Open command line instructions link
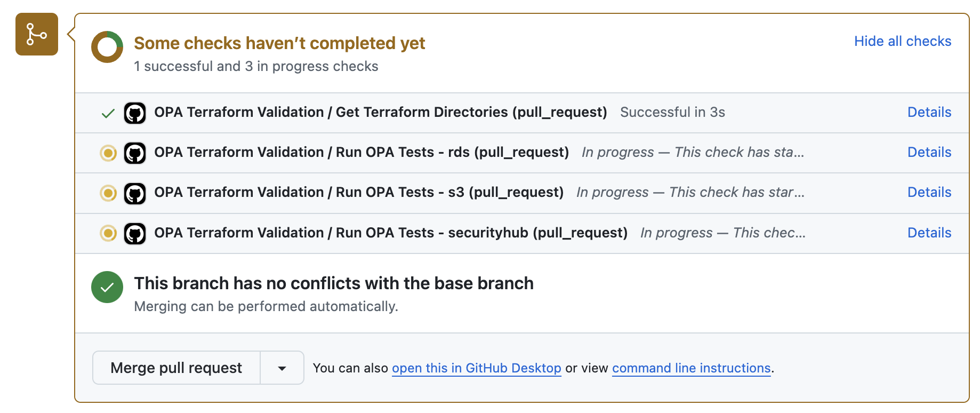 [691, 368]
